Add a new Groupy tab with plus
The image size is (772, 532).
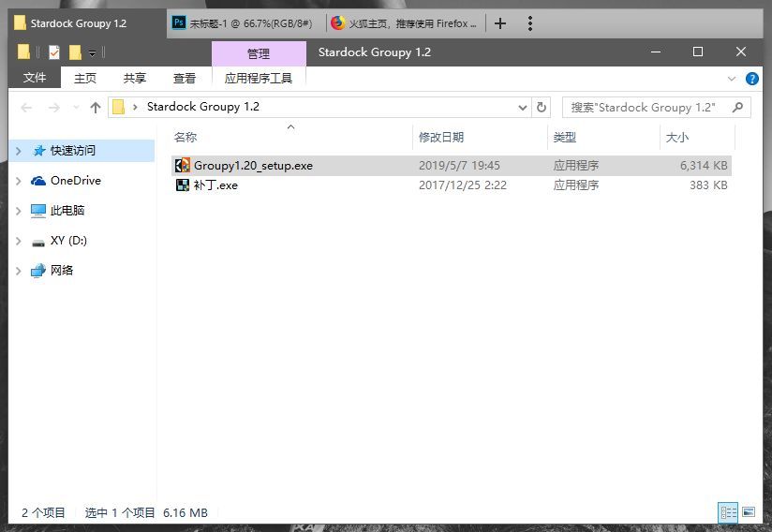coord(499,23)
